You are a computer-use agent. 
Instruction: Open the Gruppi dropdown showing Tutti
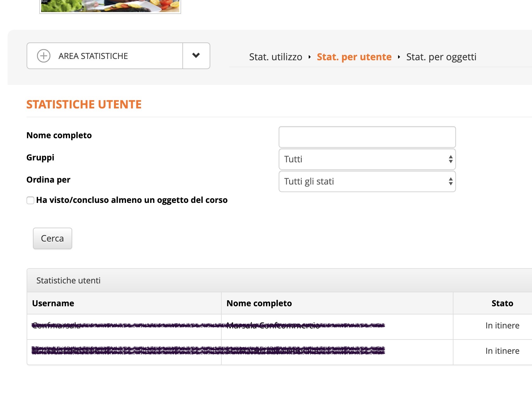[367, 159]
